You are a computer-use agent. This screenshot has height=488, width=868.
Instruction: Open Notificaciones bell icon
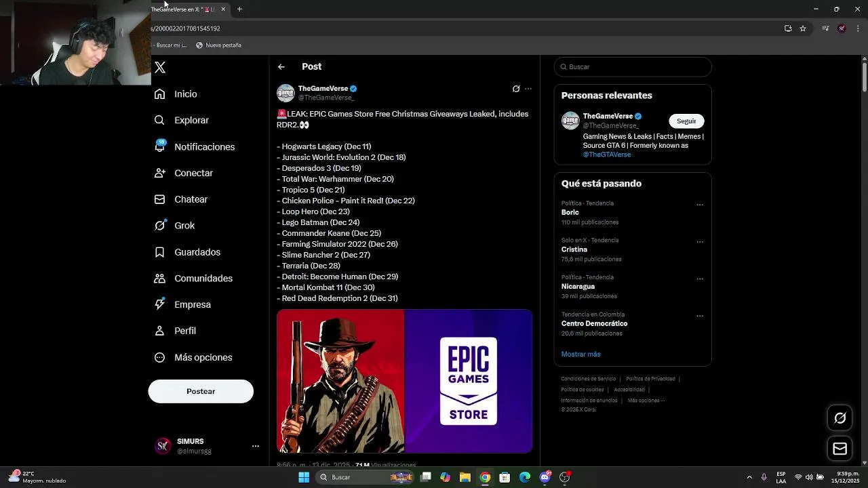(x=159, y=146)
